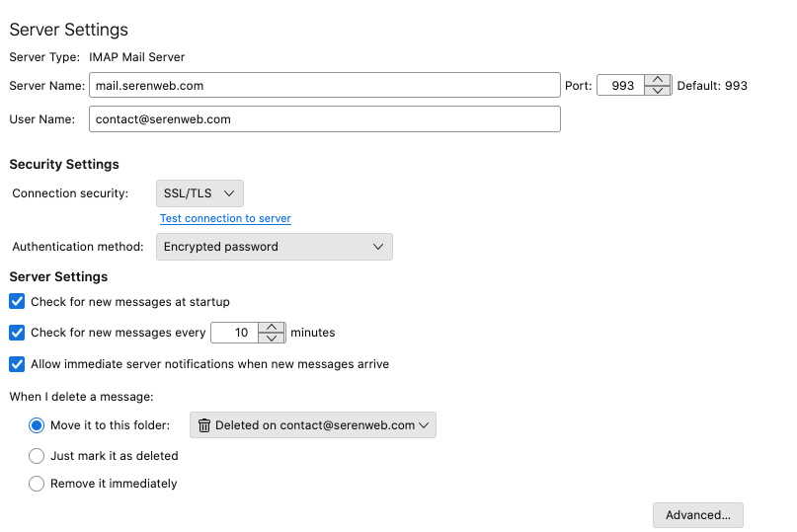Click the minutes interval number field
The image size is (797, 532).
(235, 334)
